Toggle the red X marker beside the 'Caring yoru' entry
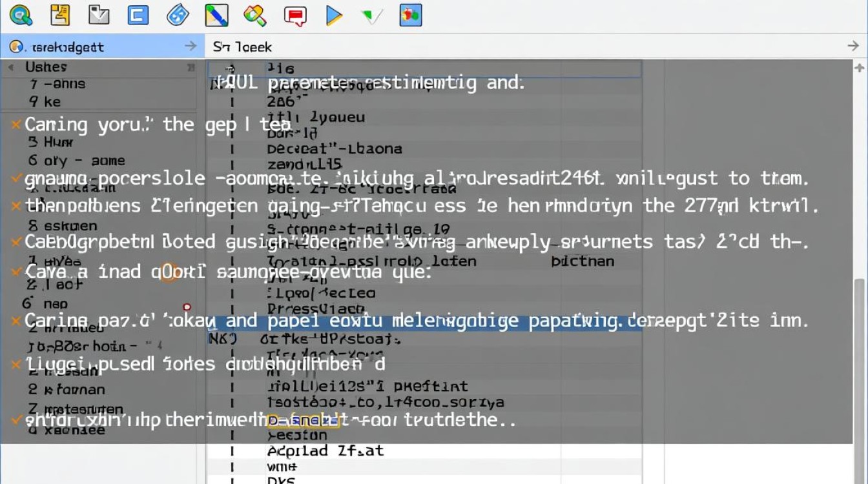The image size is (868, 484). coord(15,124)
